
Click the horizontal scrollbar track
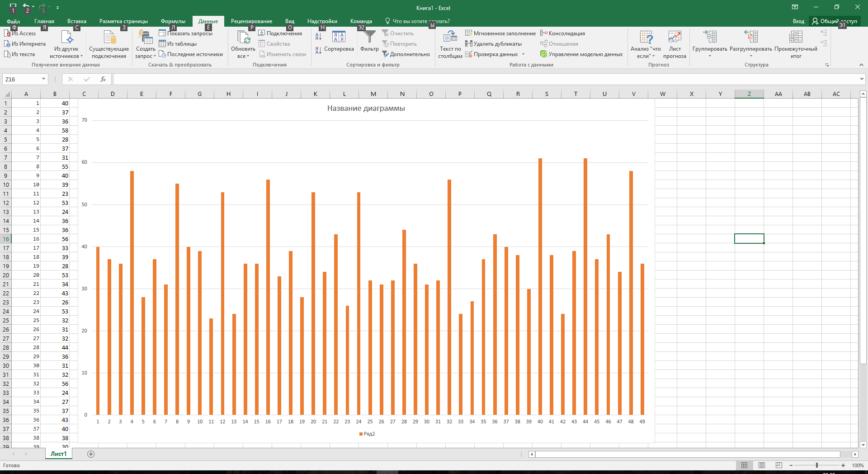click(688, 454)
